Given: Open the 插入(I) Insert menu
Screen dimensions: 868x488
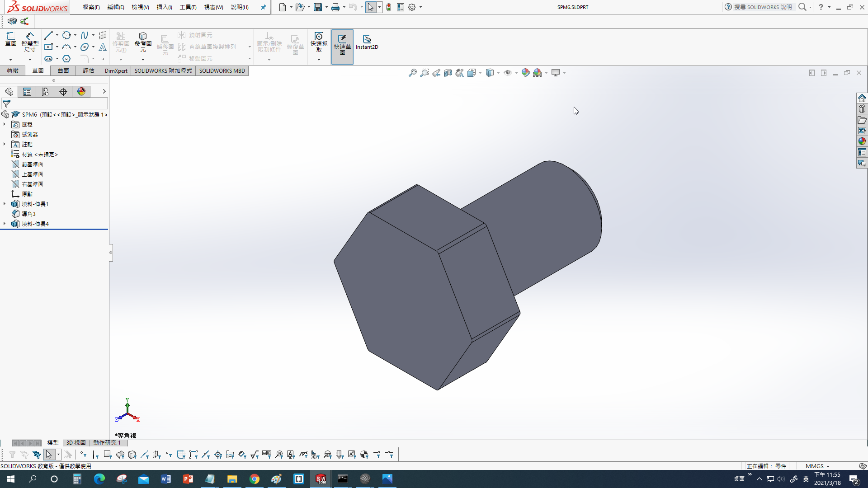Looking at the screenshot, I should [x=164, y=7].
